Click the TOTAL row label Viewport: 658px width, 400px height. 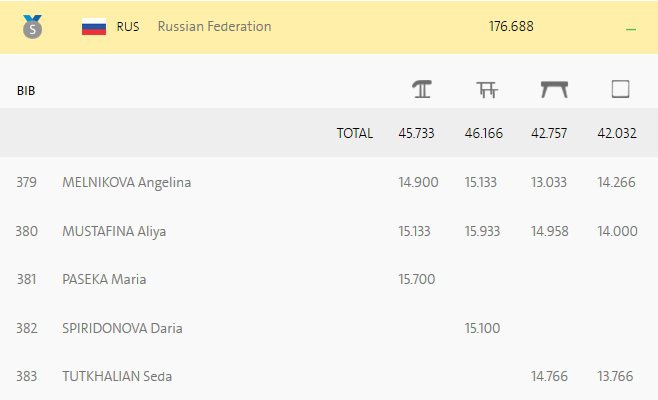[355, 133]
